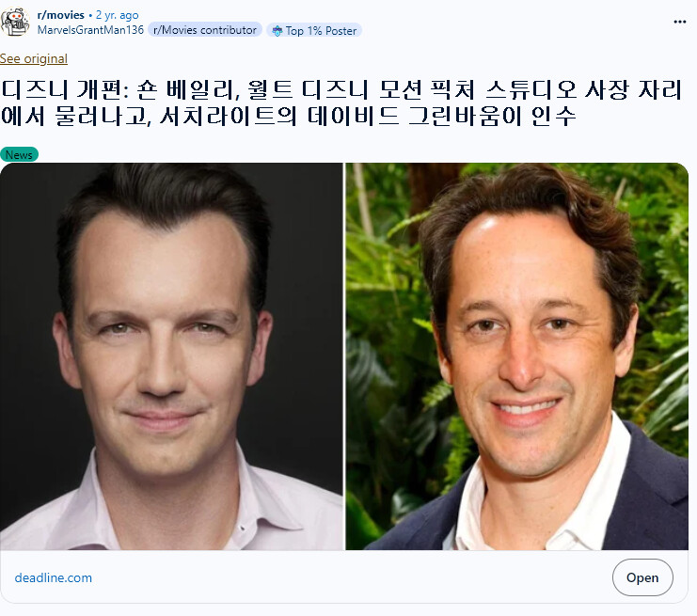This screenshot has width=697, height=616.
Task: Click the r/movies subreddit name
Action: 61,15
